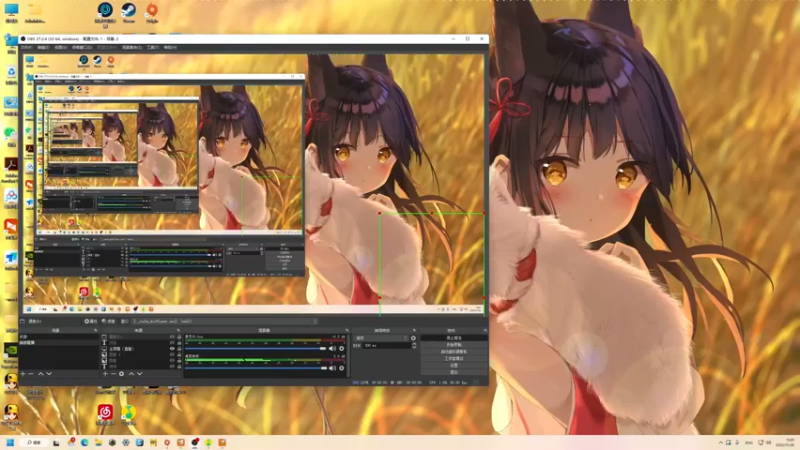
Task: Open the NetEase Cloud Music desktop icon
Action: click(x=105, y=414)
